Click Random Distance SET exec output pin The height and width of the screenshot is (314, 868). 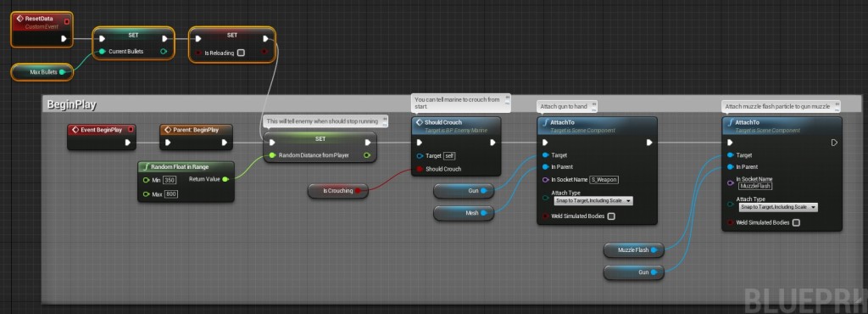tap(368, 143)
